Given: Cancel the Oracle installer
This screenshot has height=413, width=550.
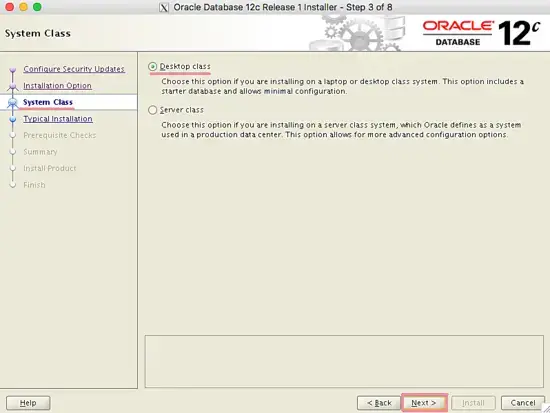Looking at the screenshot, I should coord(523,403).
